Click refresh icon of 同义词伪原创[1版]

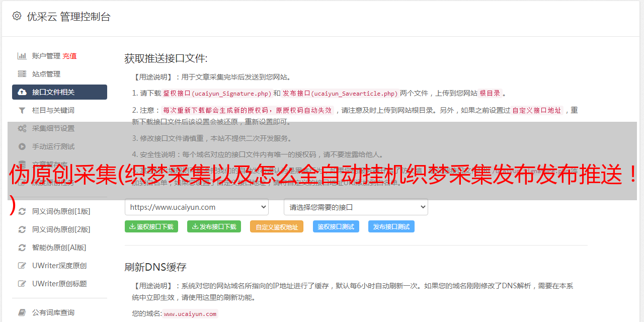(x=22, y=211)
